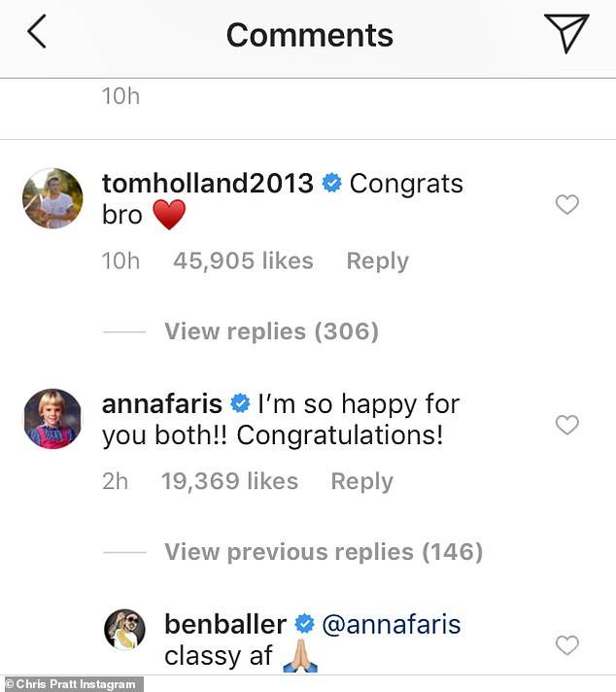
Task: Like tomholland2013's comment with the heart
Action: click(x=566, y=204)
